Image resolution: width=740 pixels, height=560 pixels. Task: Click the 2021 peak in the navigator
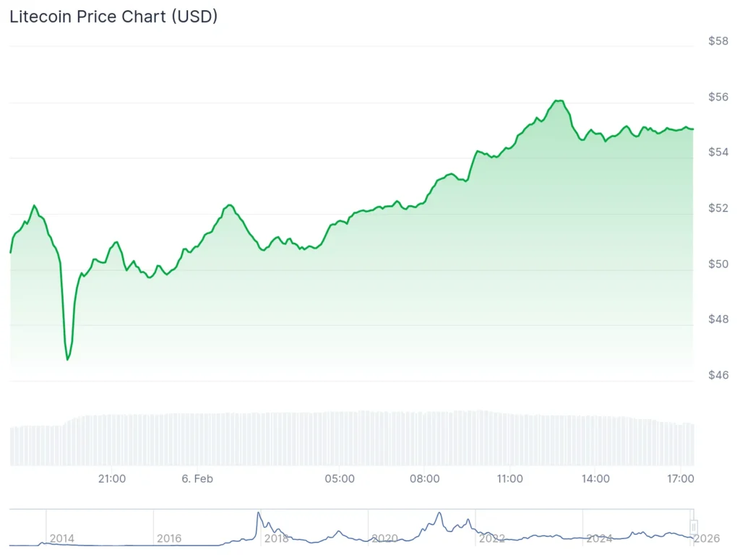click(x=439, y=514)
